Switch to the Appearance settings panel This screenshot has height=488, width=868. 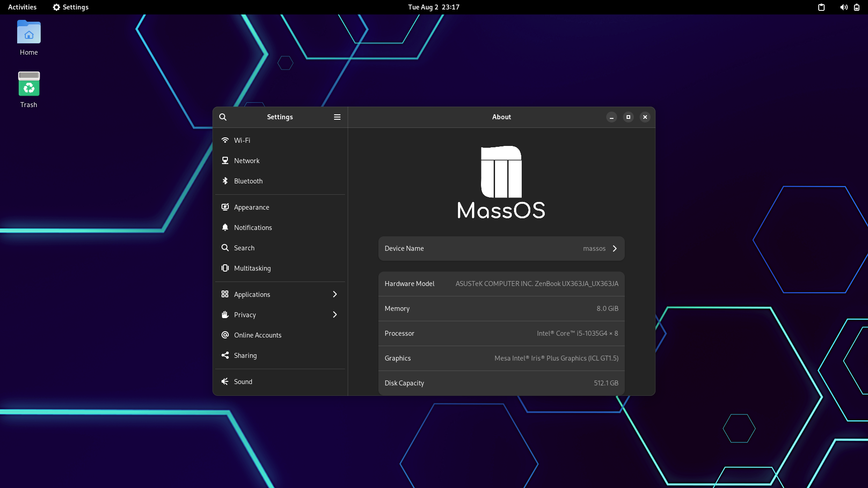click(x=251, y=207)
